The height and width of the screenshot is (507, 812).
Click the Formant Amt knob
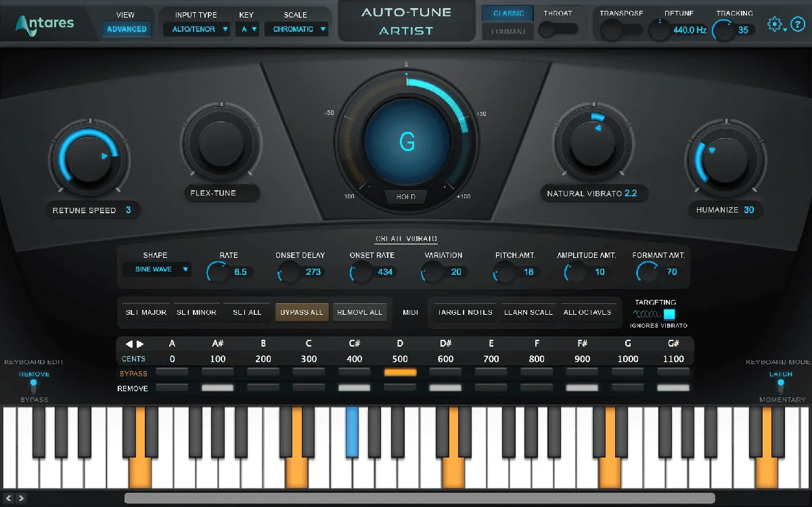648,272
